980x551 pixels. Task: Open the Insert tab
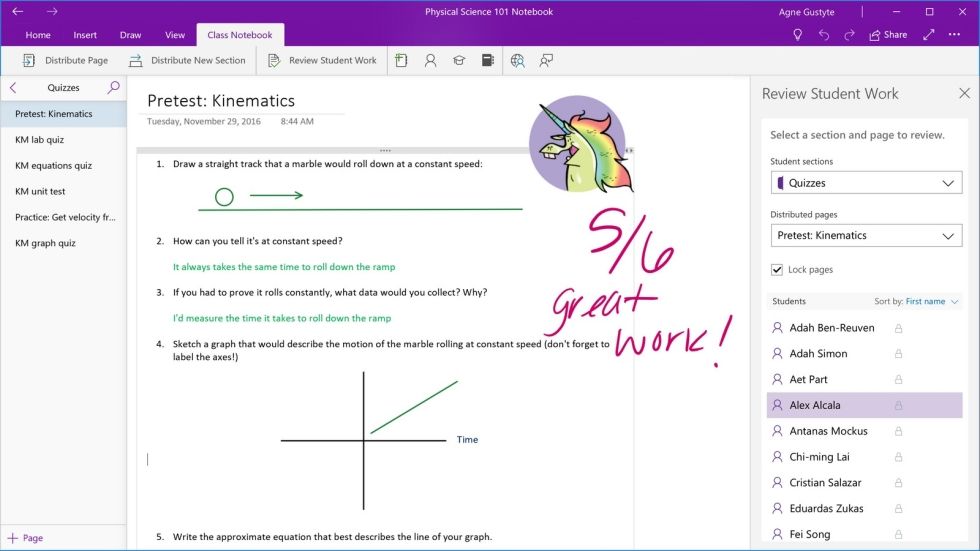click(85, 35)
